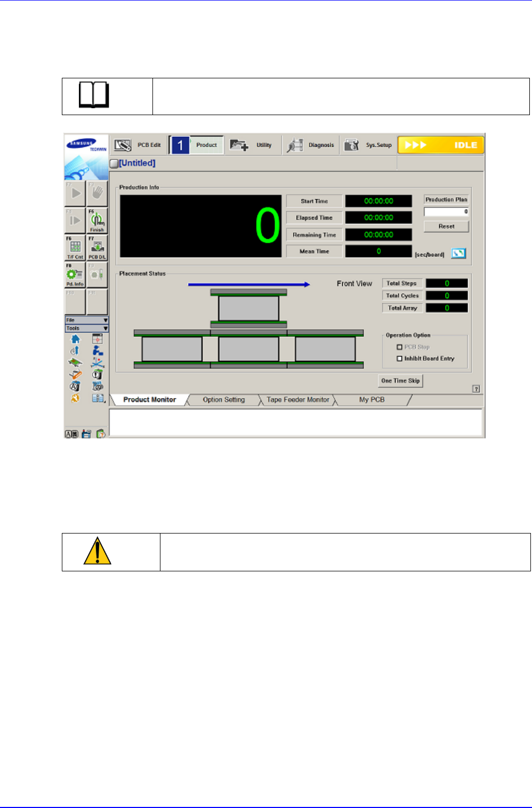Screen dimensions: 532x808
Task: Click the F2 start play button
Action: click(x=75, y=193)
